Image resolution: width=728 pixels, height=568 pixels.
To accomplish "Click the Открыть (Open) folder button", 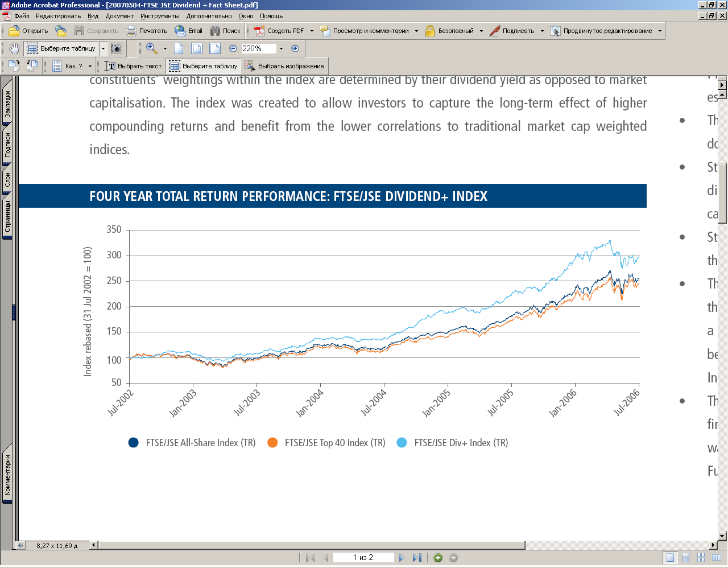I will [x=28, y=31].
